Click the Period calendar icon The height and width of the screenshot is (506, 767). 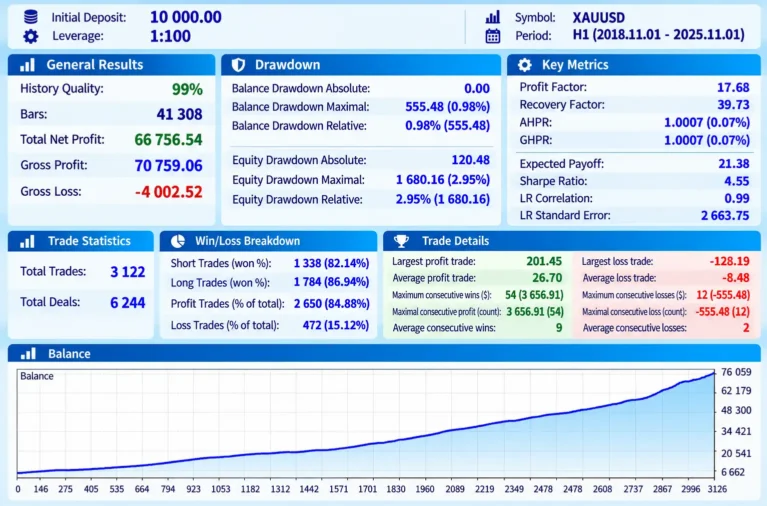[x=493, y=36]
